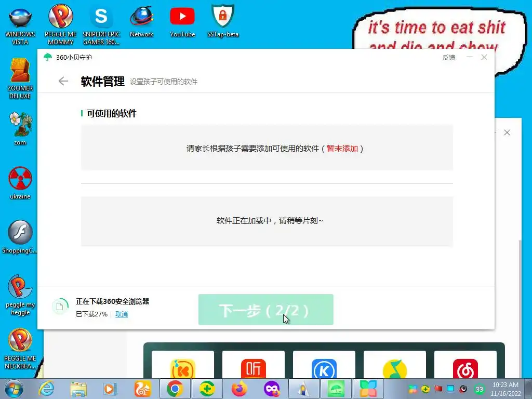Open the WINDOWS VISTA desktop icon
The width and height of the screenshot is (532, 399).
pos(20,25)
